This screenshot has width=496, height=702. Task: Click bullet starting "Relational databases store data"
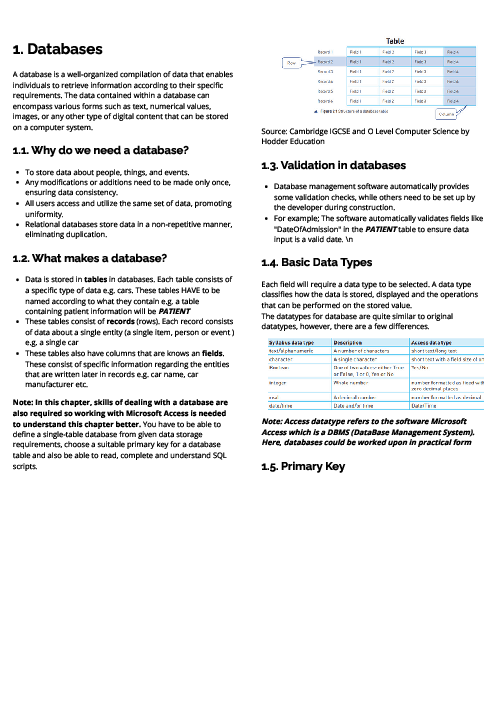tap(128, 229)
